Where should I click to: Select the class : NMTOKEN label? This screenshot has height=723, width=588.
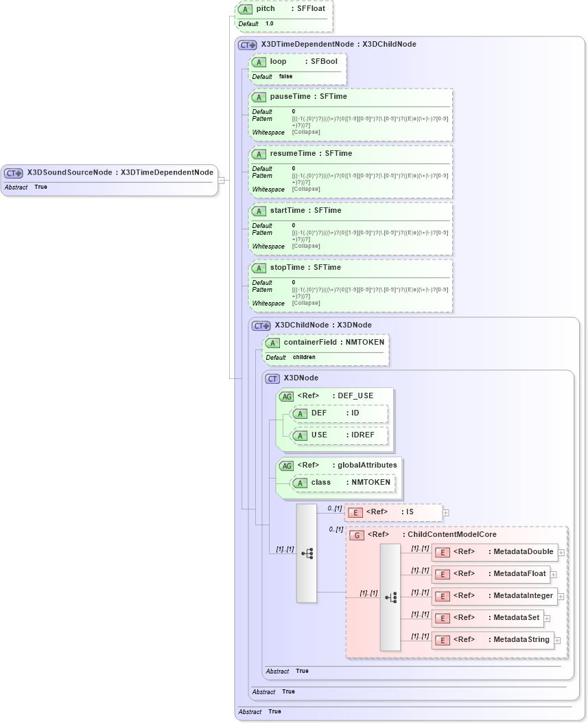coord(351,482)
